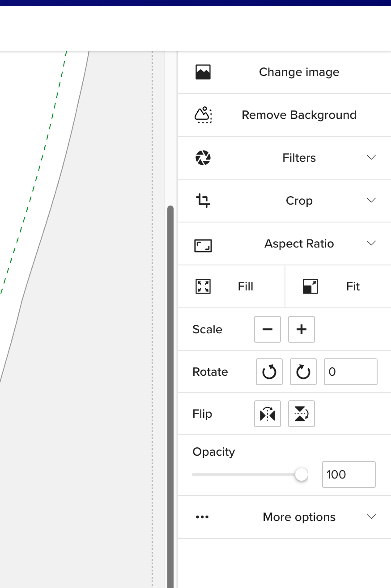
Task: Click the Change image picture icon
Action: [x=203, y=72]
